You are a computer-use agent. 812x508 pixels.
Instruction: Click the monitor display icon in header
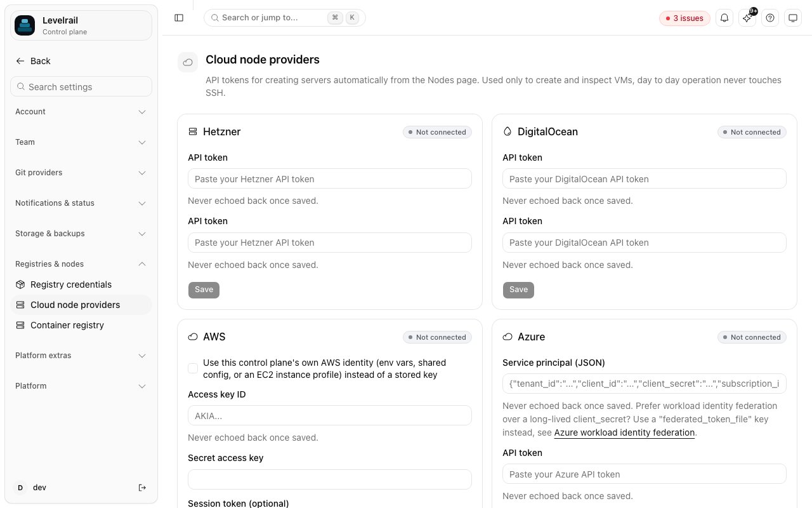[x=793, y=18]
